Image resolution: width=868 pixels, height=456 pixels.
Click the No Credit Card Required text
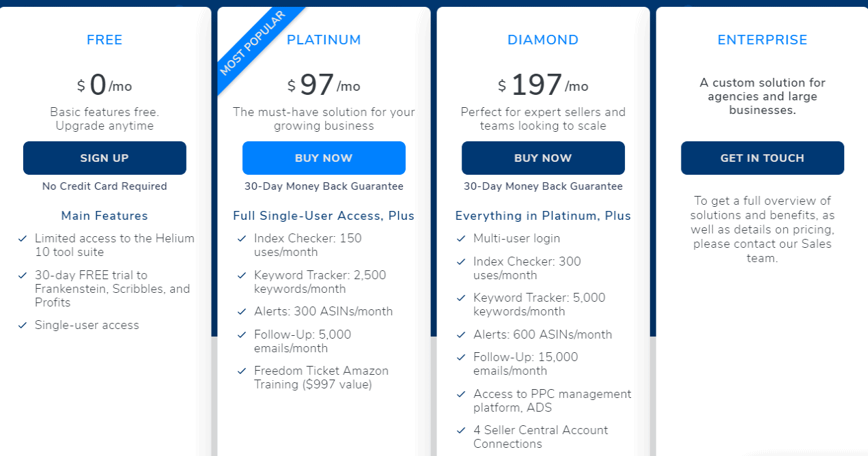104,186
